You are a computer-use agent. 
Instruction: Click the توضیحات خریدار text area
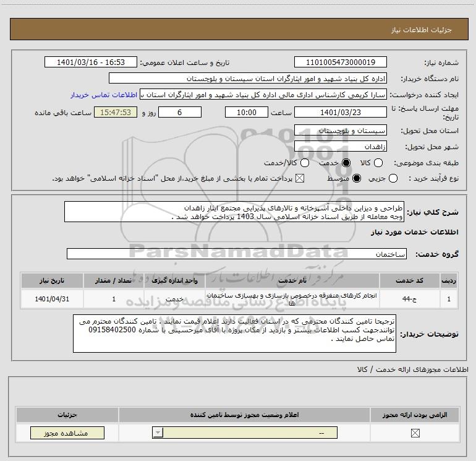click(234, 334)
